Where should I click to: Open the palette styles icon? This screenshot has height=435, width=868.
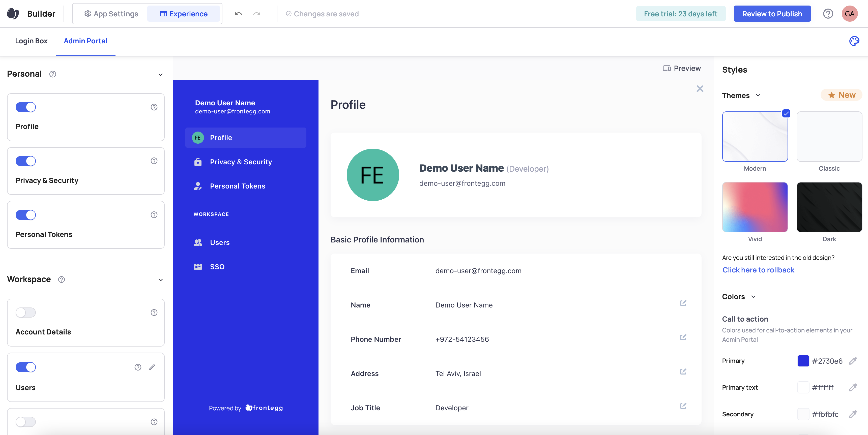pyautogui.click(x=854, y=41)
